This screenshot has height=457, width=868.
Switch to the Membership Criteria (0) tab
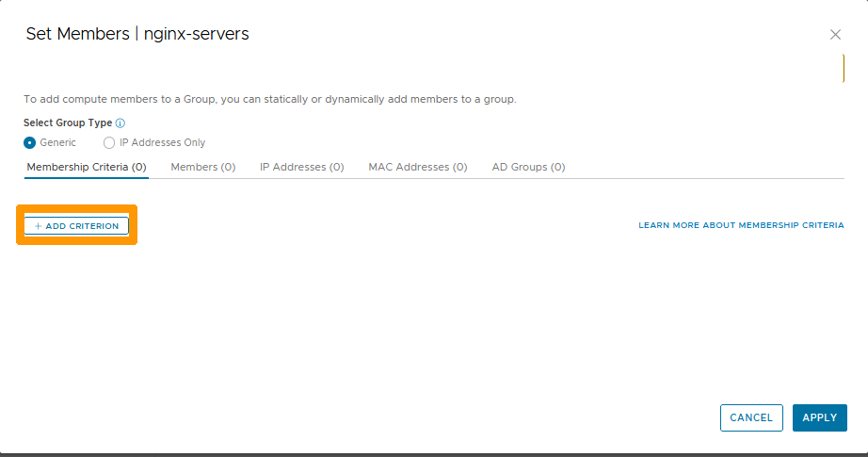pos(87,167)
